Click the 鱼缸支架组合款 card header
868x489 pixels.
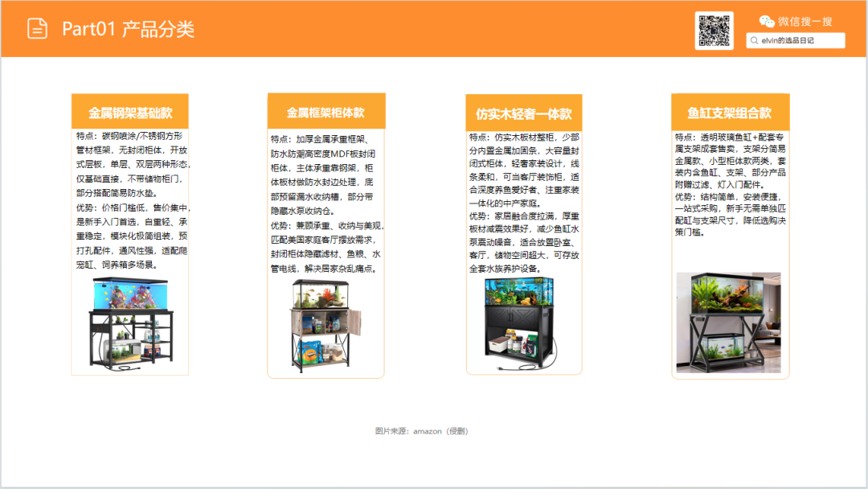pyautogui.click(x=730, y=113)
